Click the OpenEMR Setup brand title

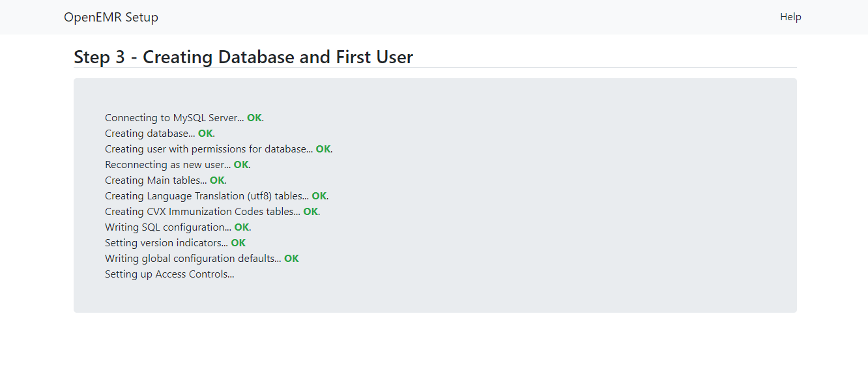pyautogui.click(x=111, y=17)
